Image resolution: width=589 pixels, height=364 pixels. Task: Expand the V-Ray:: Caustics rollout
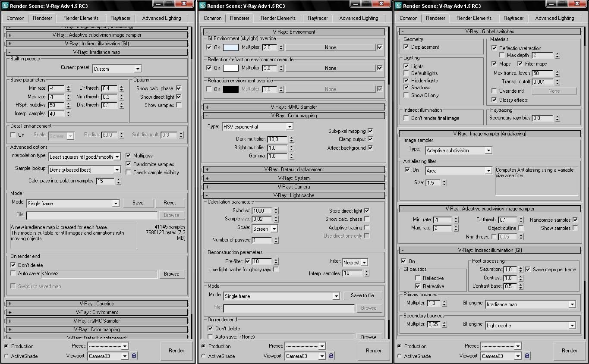click(x=97, y=304)
